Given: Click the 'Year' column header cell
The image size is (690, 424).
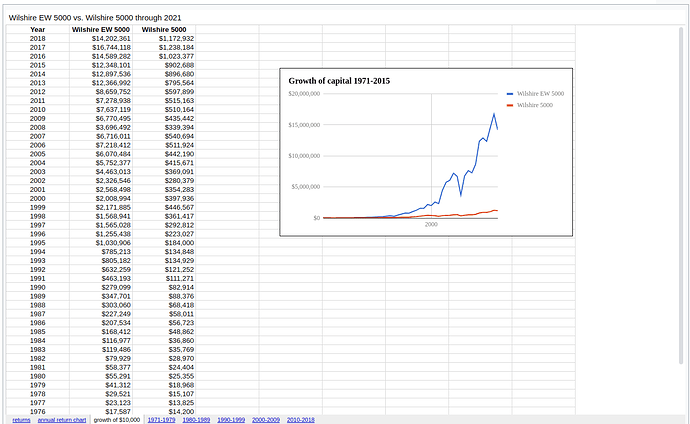Looking at the screenshot, I should click(x=37, y=30).
